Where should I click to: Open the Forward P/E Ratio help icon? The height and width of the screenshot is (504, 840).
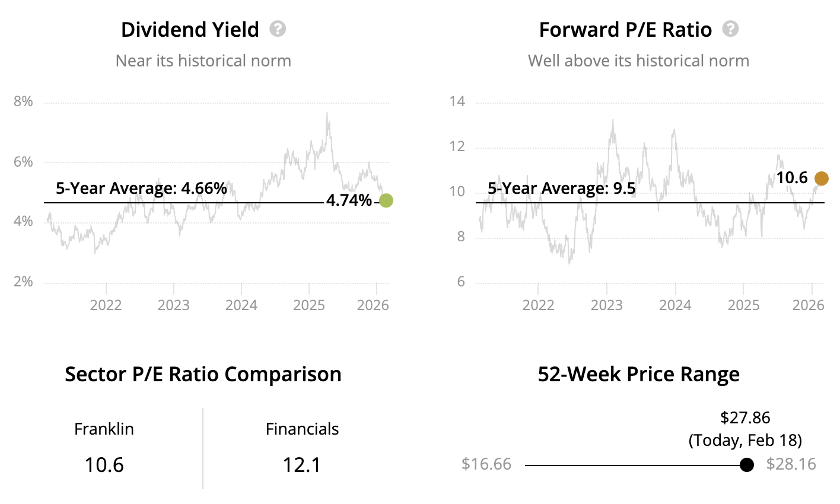tap(731, 29)
